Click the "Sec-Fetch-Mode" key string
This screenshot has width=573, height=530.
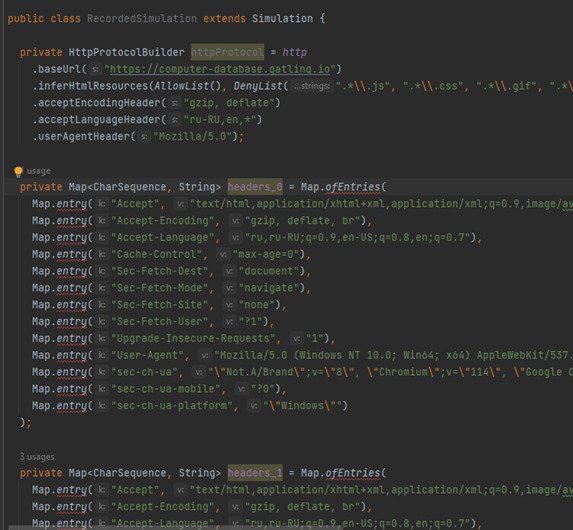coord(160,288)
